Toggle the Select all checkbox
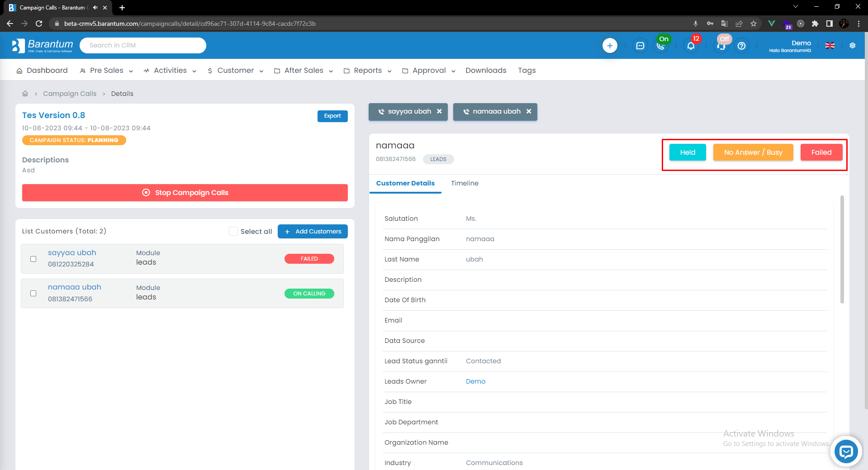 233,231
